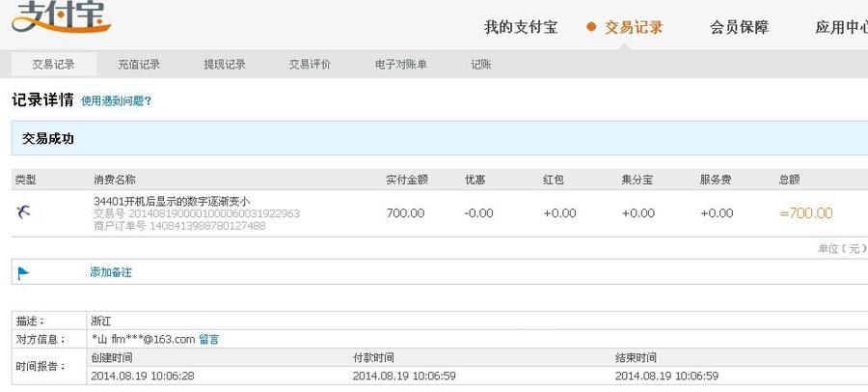Viewport: 868px width, 392px height.
Task: Click the blue flag note icon
Action: point(24,273)
